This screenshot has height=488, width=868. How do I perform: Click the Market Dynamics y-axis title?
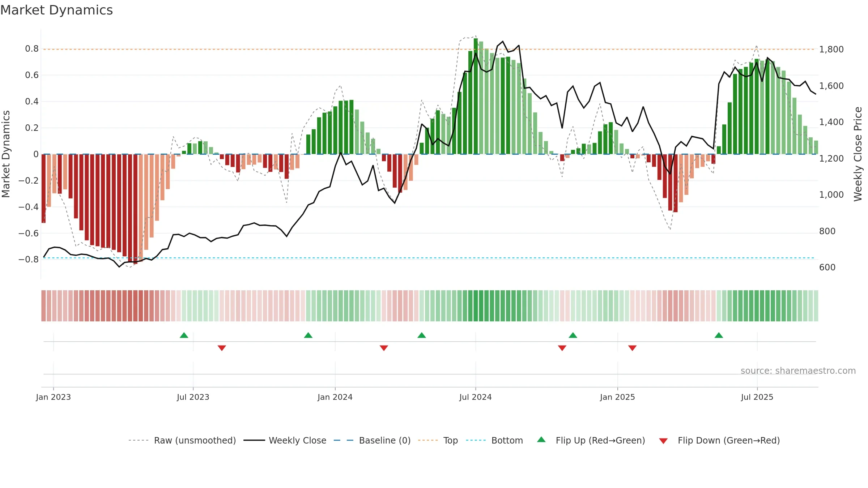(6, 154)
